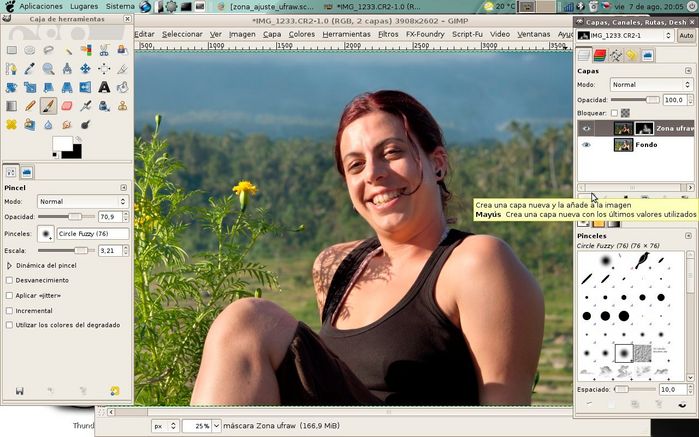Select the Rectangle Select tool

tap(12, 50)
